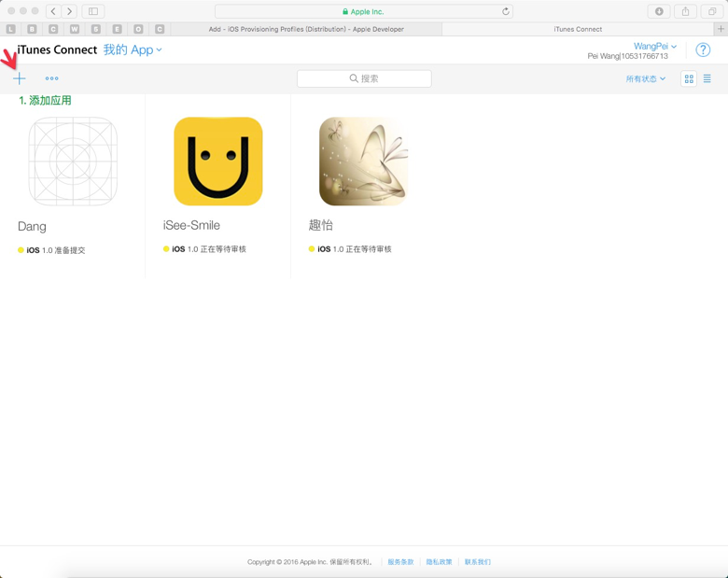The height and width of the screenshot is (578, 728).
Task: Open pinned tab labeled O
Action: [138, 29]
